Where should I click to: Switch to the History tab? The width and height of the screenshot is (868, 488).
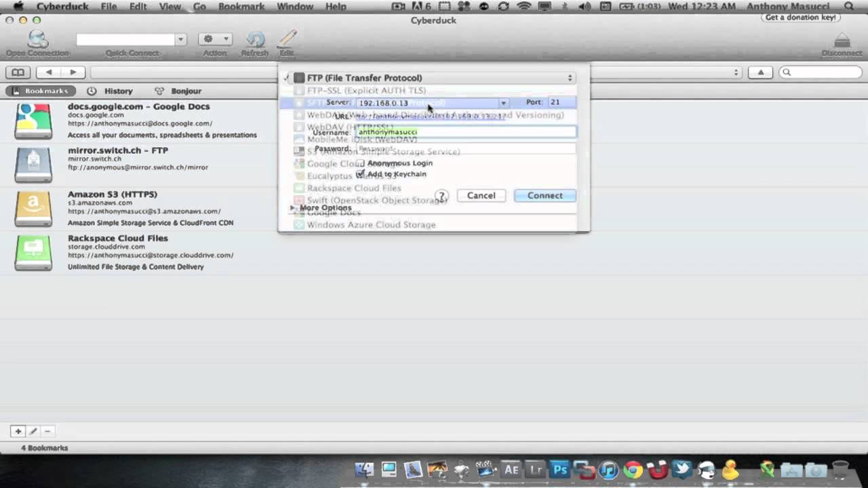point(110,91)
